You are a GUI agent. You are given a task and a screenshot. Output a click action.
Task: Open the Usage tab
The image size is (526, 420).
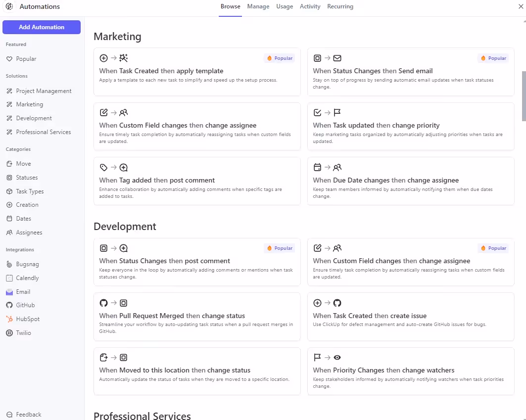coord(285,6)
